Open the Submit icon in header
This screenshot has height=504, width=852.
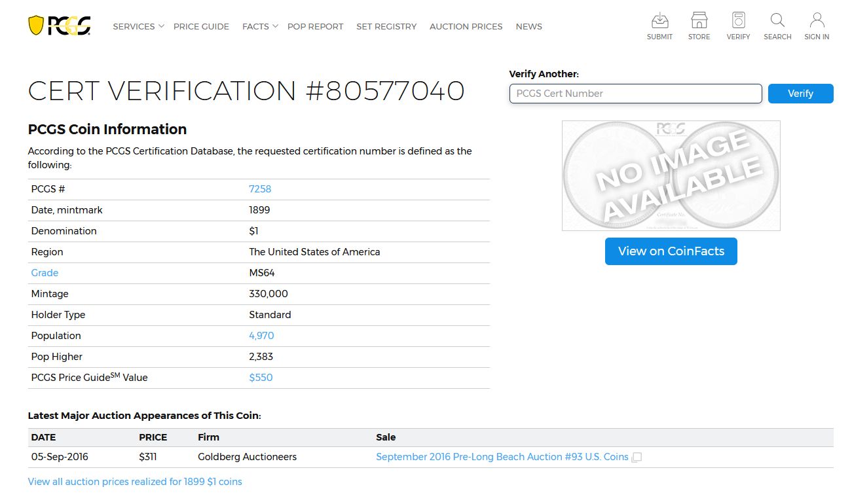[x=659, y=20]
